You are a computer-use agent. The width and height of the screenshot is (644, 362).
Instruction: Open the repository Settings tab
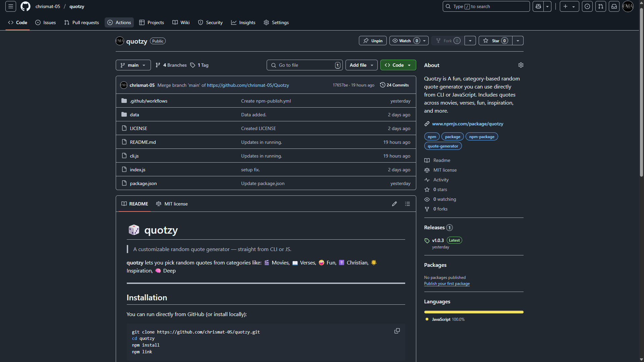click(276, 22)
